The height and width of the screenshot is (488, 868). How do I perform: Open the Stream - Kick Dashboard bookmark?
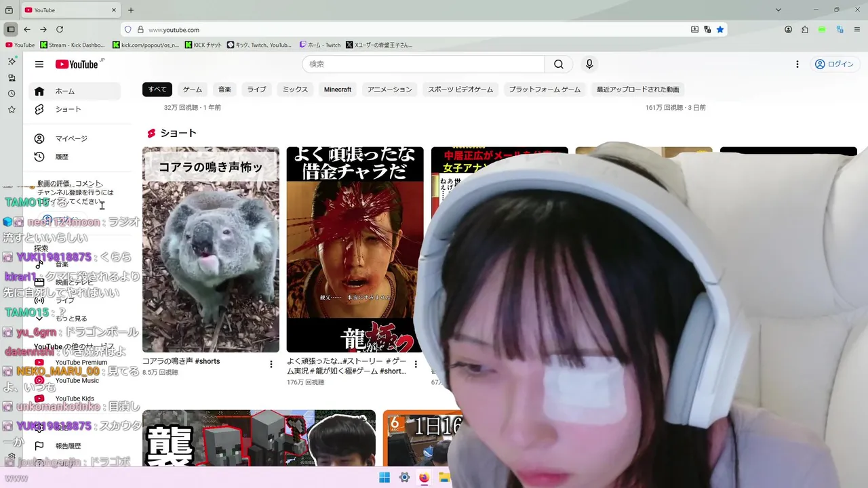tap(73, 45)
